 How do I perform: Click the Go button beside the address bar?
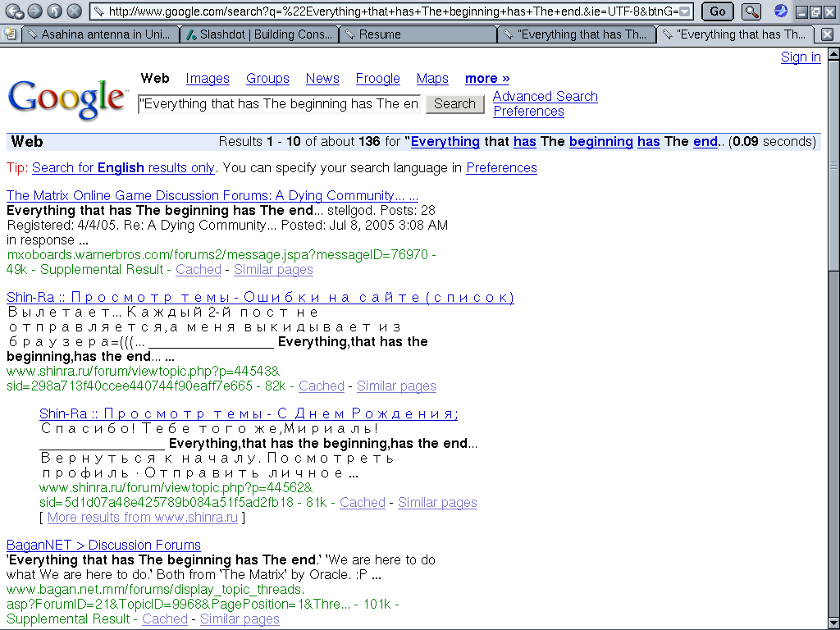[717, 11]
